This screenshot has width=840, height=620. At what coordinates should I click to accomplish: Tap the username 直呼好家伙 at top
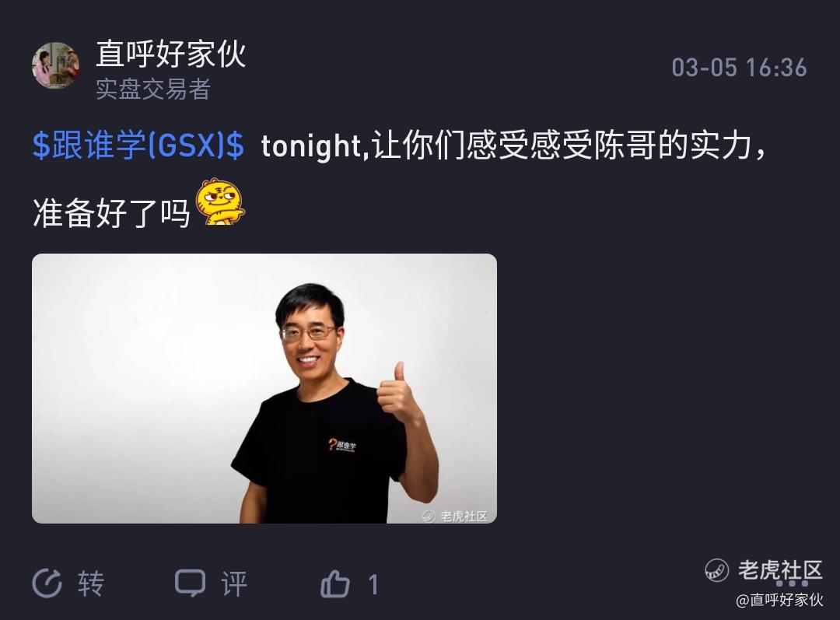171,54
